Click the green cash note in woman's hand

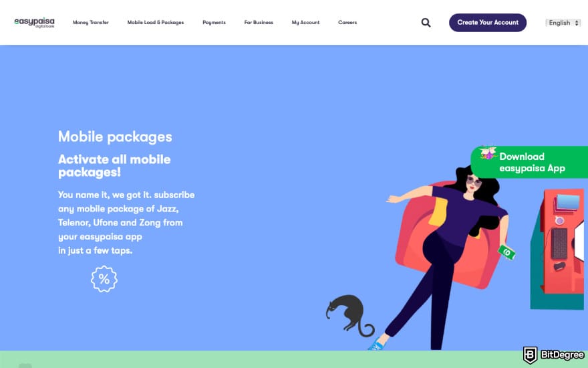coord(506,252)
